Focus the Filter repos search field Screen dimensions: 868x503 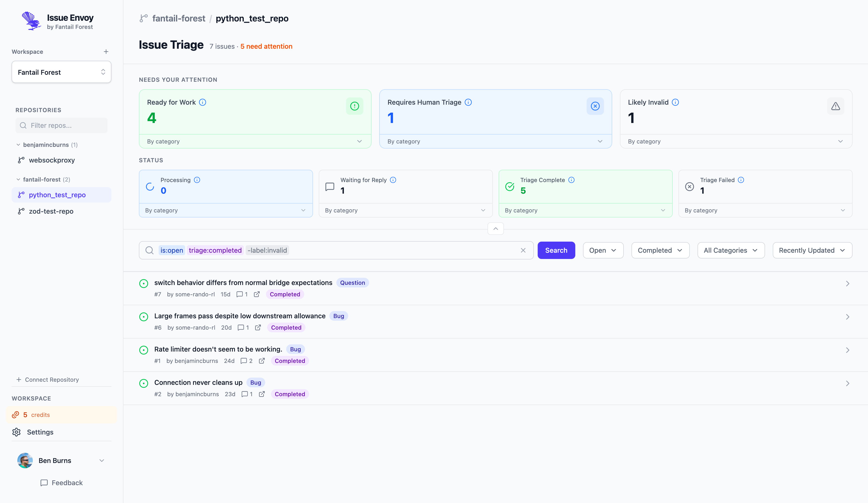tap(61, 125)
